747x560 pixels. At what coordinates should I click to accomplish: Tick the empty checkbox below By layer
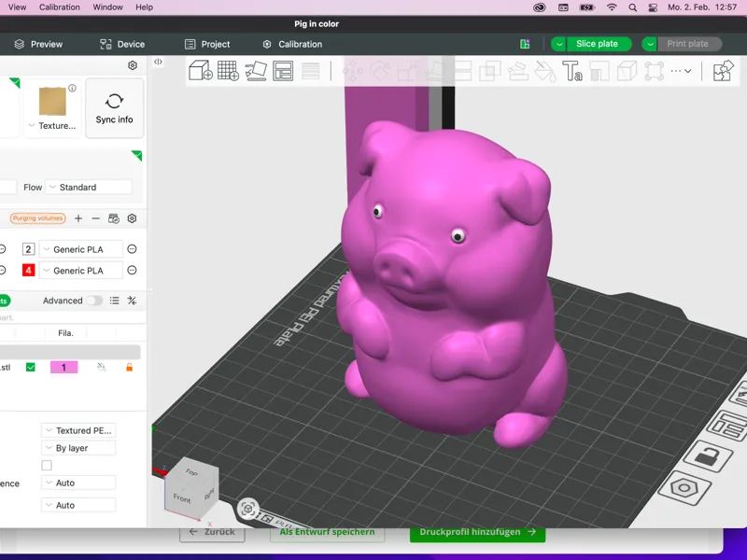click(47, 465)
